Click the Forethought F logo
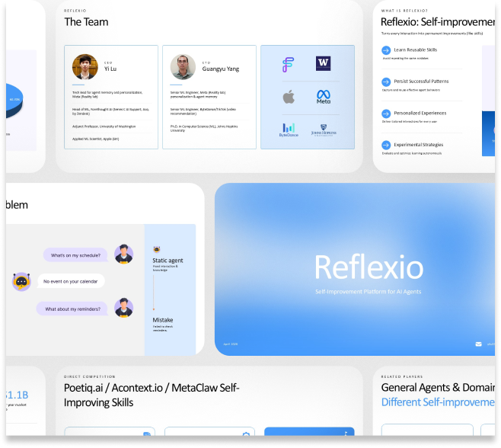The height and width of the screenshot is (448, 501). click(288, 64)
